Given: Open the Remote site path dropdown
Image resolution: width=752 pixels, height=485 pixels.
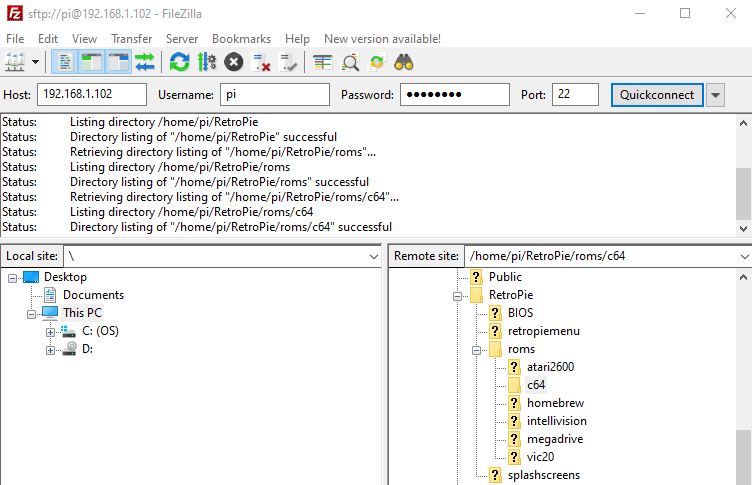Looking at the screenshot, I should [x=744, y=257].
